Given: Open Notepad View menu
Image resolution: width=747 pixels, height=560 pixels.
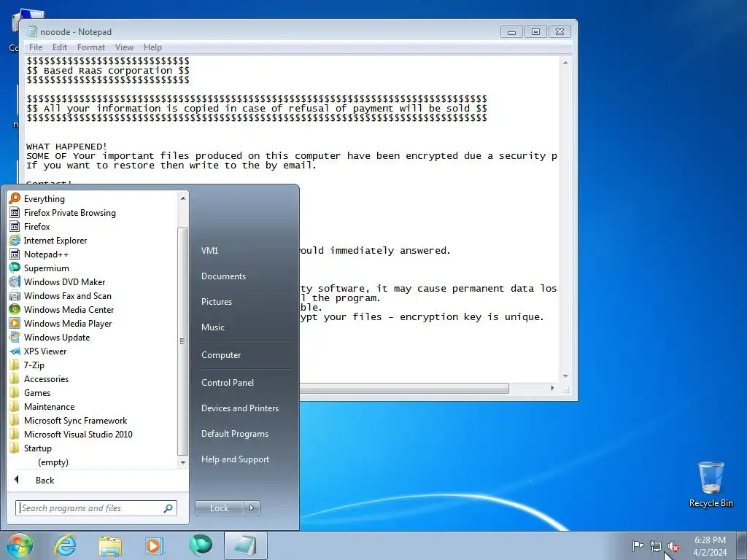Looking at the screenshot, I should point(124,47).
